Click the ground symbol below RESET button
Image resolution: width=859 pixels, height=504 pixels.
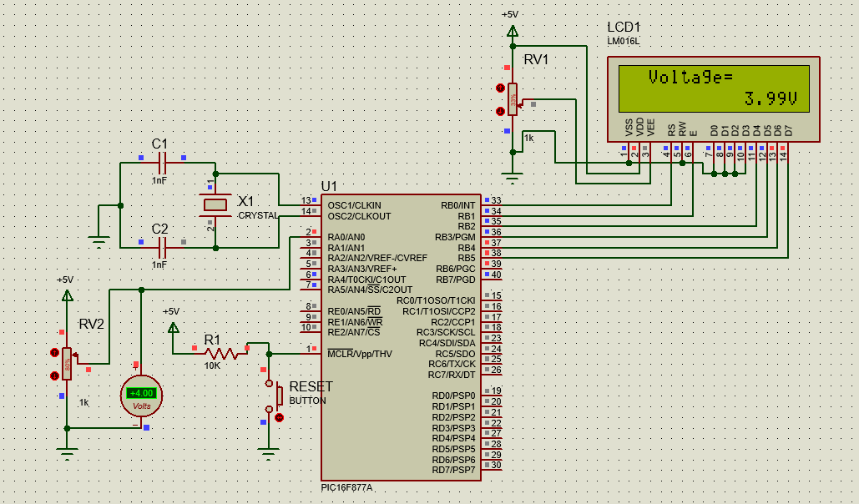268,454
